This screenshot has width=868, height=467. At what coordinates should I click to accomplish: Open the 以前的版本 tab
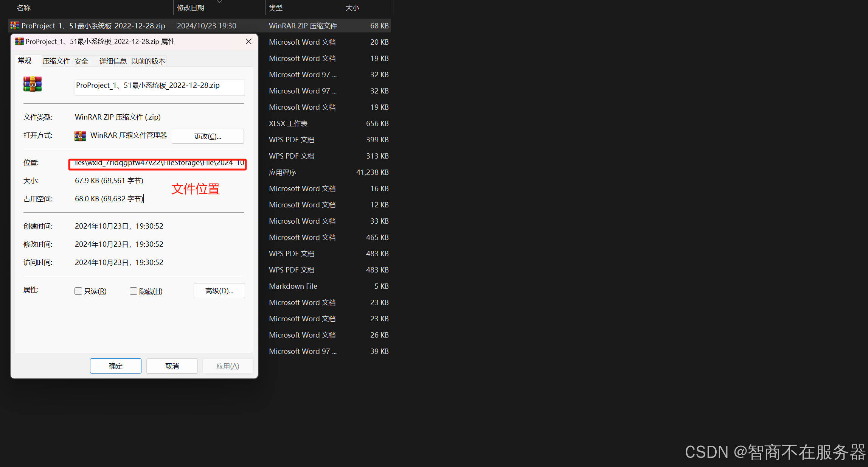(x=148, y=61)
